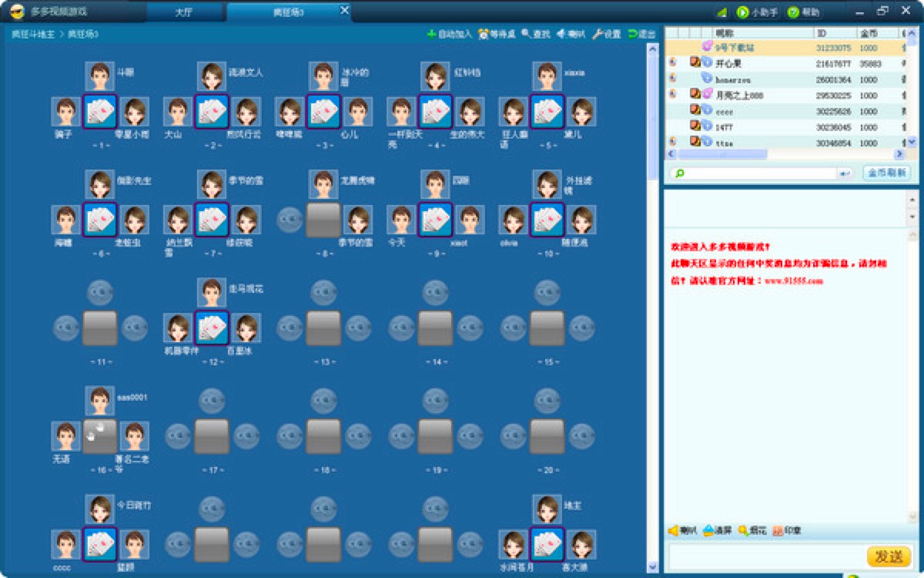The height and width of the screenshot is (578, 924).
Task: Click the user list scroll-right arrow
Action: tap(901, 154)
